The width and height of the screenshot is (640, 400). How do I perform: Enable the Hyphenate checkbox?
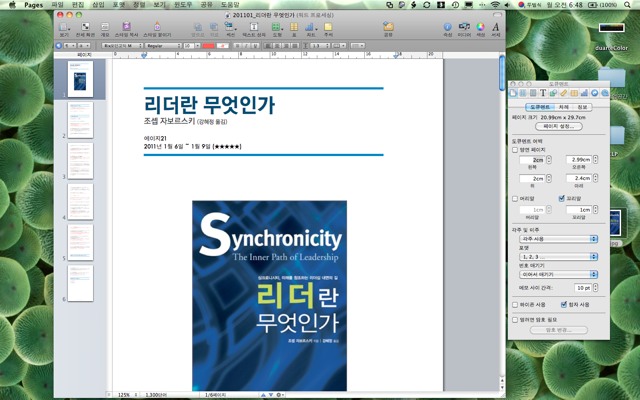(515, 305)
